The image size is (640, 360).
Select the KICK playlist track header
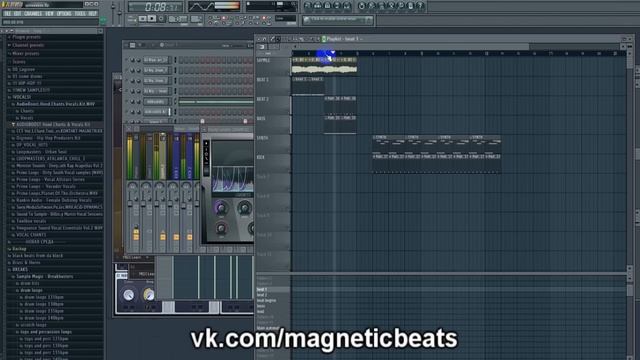273,163
